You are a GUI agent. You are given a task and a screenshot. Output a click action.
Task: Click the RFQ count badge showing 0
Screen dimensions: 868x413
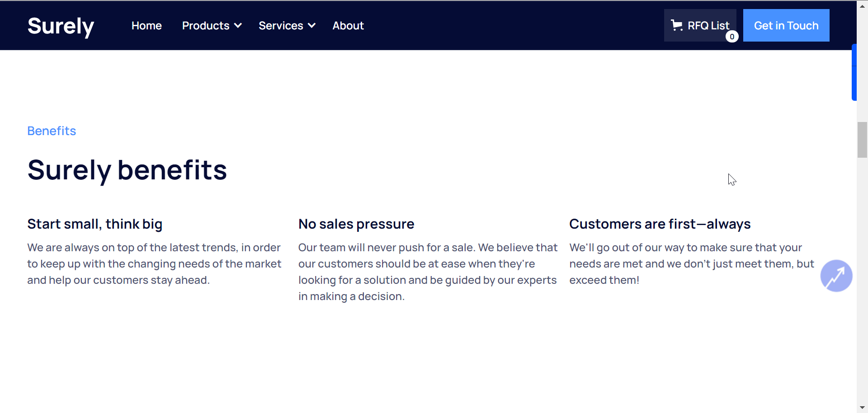(x=732, y=37)
